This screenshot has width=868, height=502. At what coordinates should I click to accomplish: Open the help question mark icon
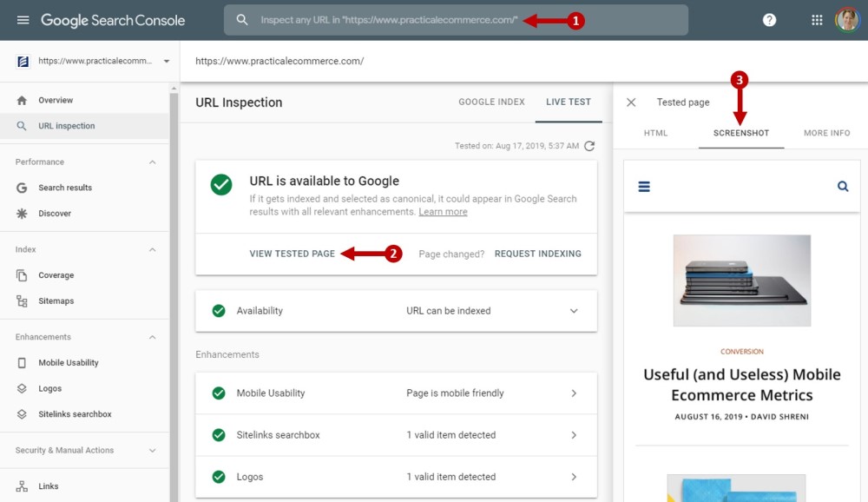(769, 21)
